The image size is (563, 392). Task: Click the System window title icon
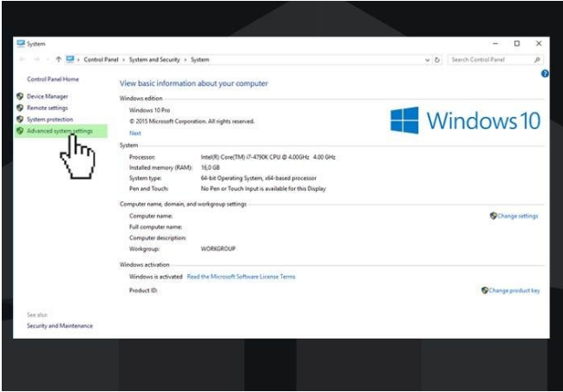(21, 43)
